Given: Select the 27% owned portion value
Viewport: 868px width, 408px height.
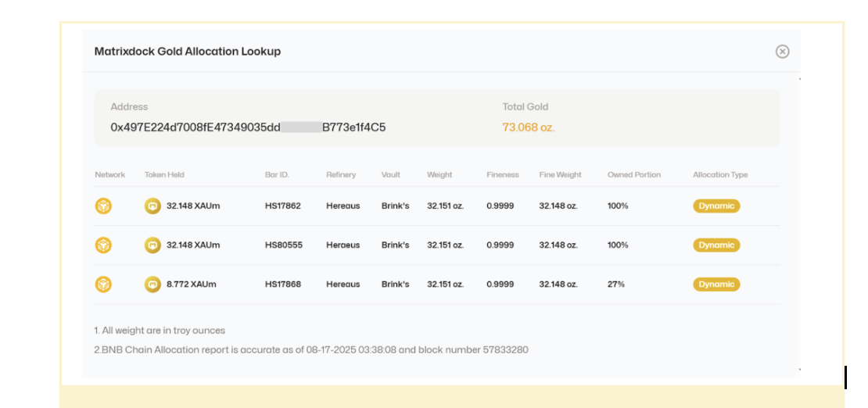Looking at the screenshot, I should [615, 285].
